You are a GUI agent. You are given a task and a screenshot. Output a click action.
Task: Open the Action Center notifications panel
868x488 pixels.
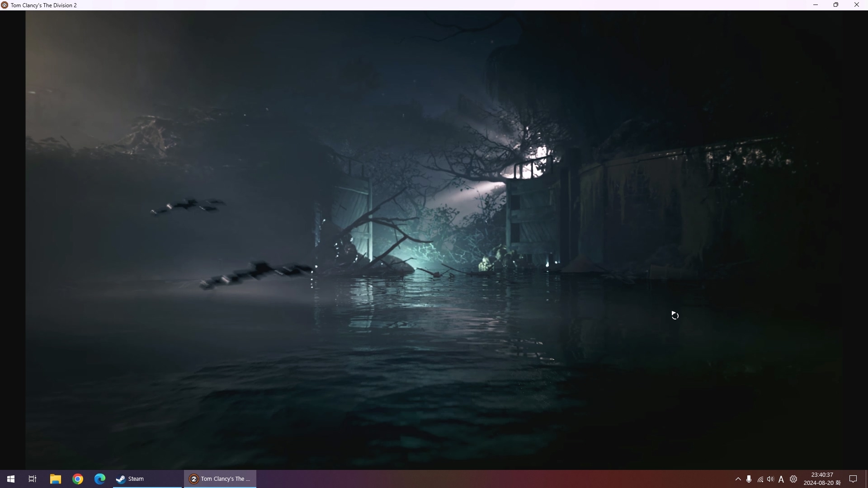854,479
